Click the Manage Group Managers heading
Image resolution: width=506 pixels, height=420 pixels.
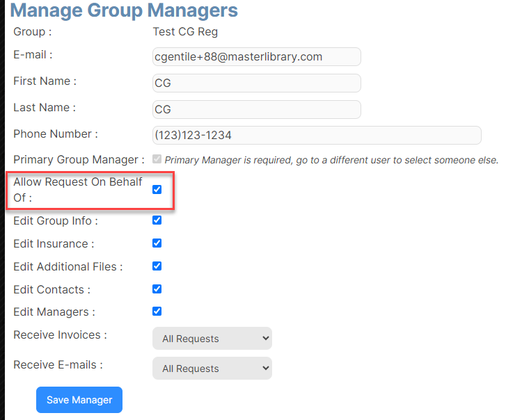coord(124,10)
